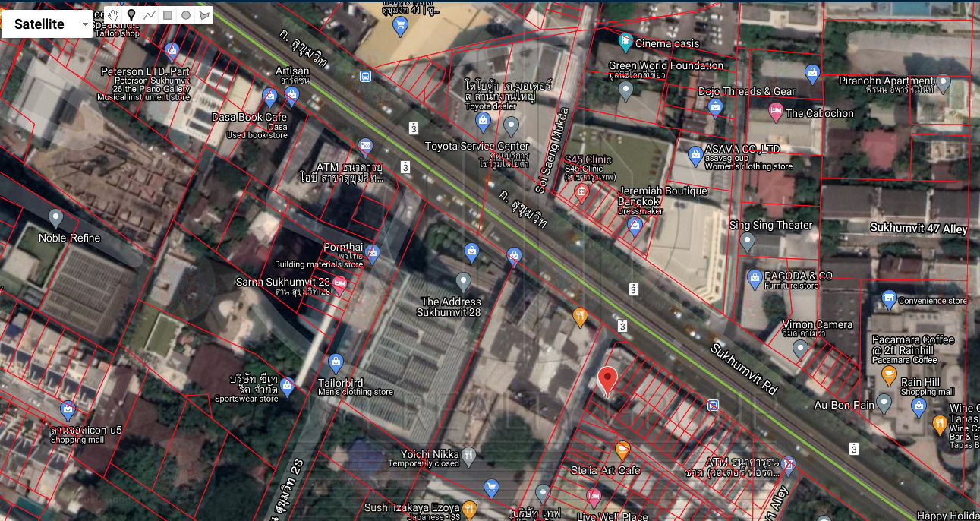The width and height of the screenshot is (980, 521).
Task: Open the Toyota Service Center marker
Action: pos(511,125)
